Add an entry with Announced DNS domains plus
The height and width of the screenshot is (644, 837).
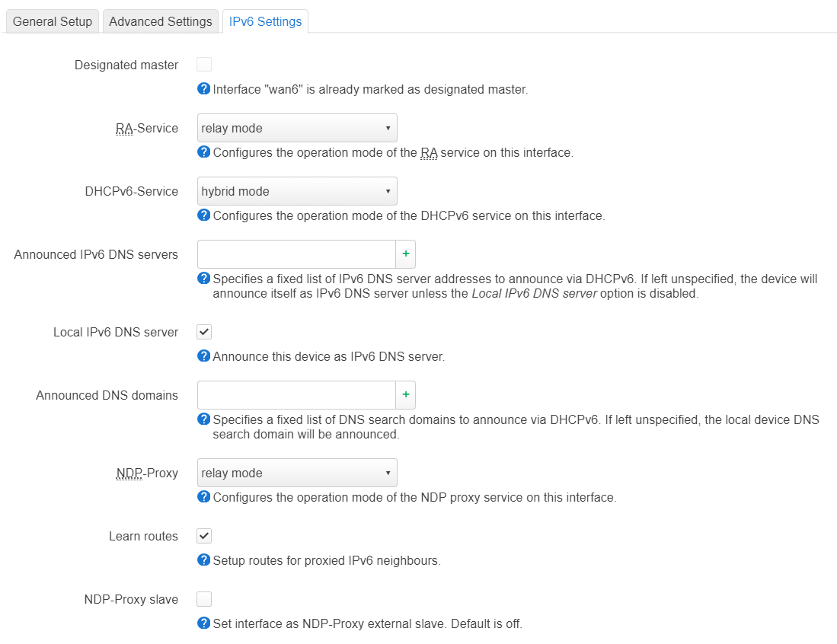[405, 395]
